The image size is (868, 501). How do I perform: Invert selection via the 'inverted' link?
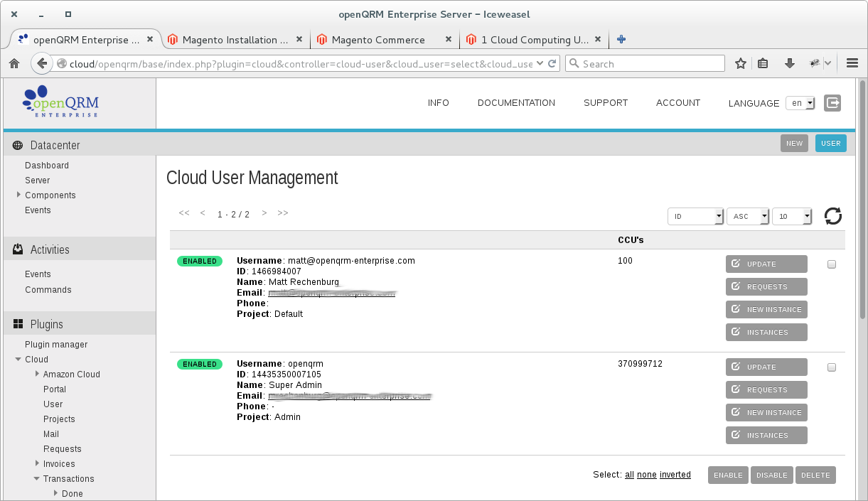675,475
